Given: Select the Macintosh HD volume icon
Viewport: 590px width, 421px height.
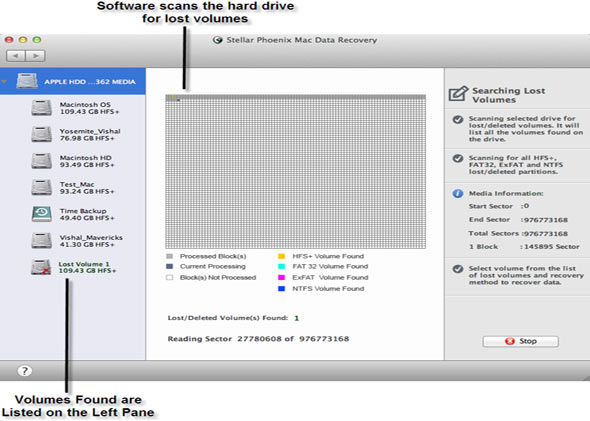Looking at the screenshot, I should (41, 161).
